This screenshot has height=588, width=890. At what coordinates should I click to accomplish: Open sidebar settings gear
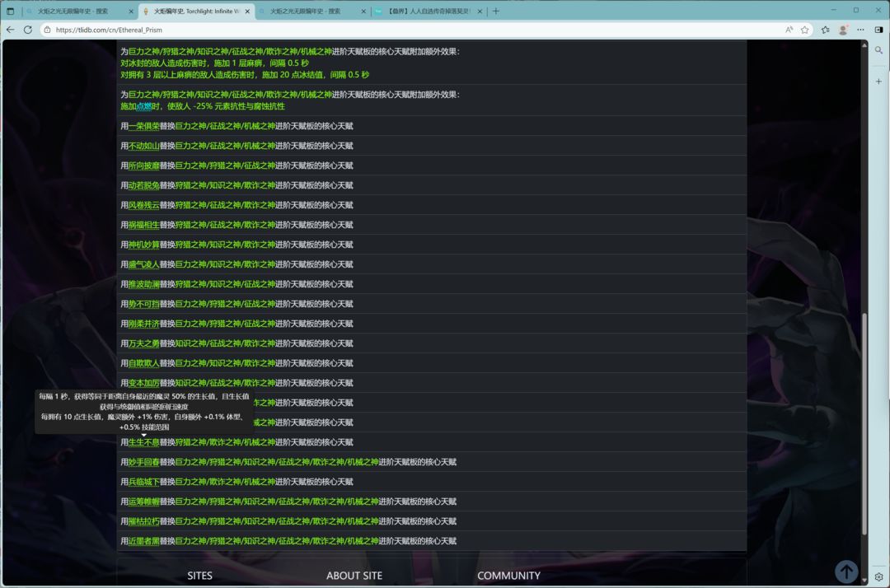[878, 576]
